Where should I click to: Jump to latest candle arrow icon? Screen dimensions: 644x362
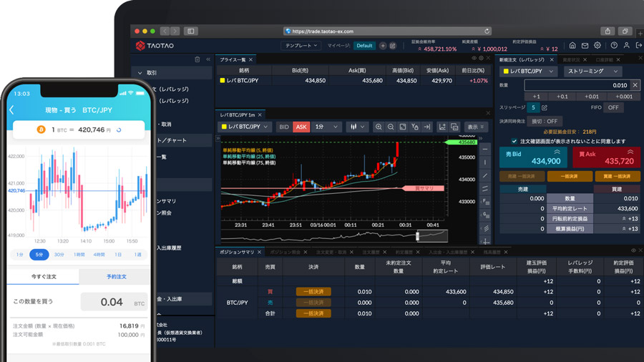pos(427,127)
